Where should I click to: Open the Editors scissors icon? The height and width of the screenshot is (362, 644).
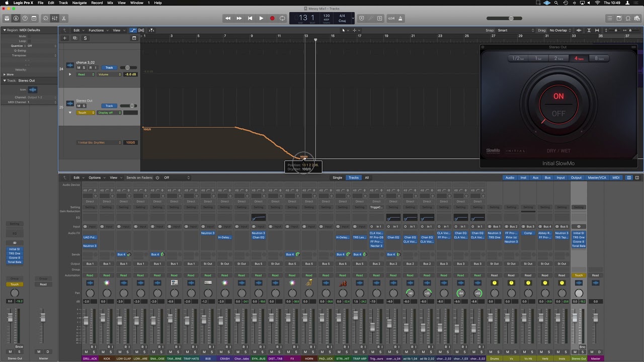pyautogui.click(x=63, y=18)
